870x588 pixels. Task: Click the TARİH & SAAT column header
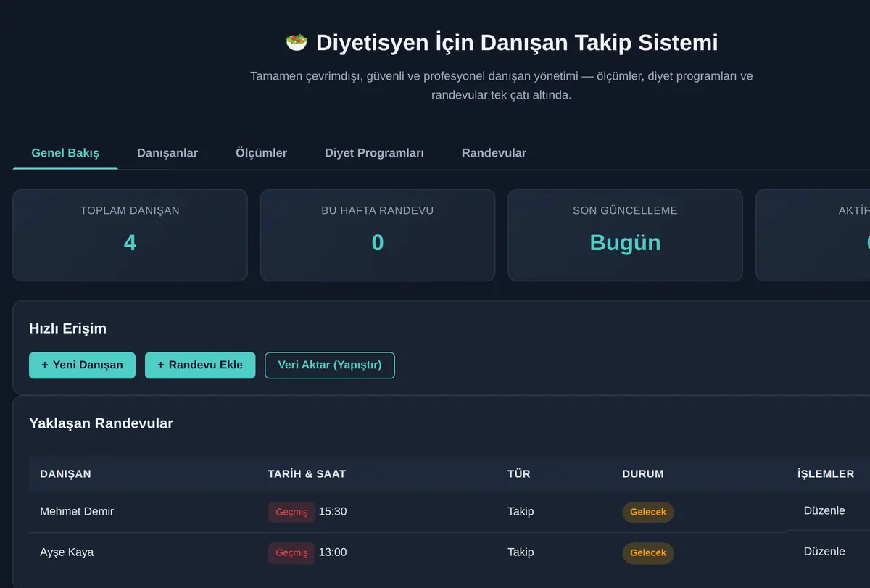point(307,473)
